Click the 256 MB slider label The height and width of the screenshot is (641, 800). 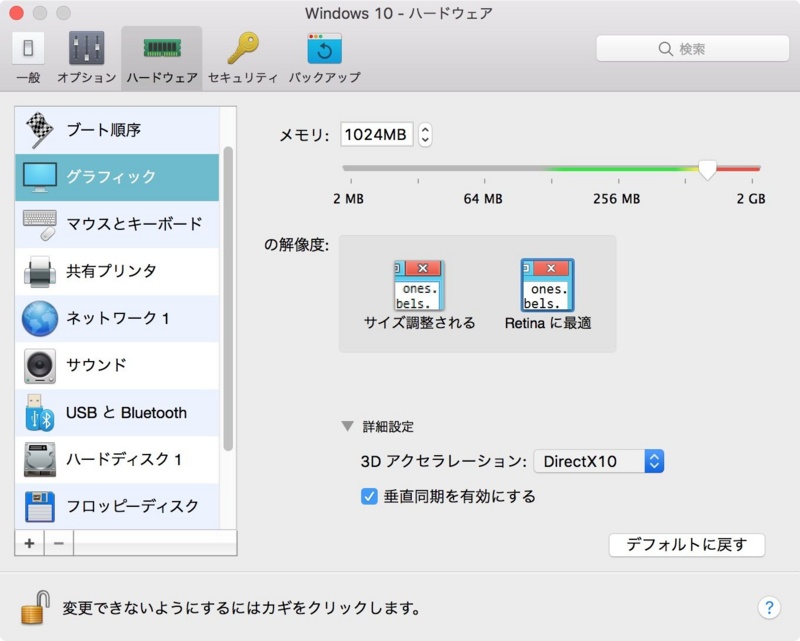[616, 199]
